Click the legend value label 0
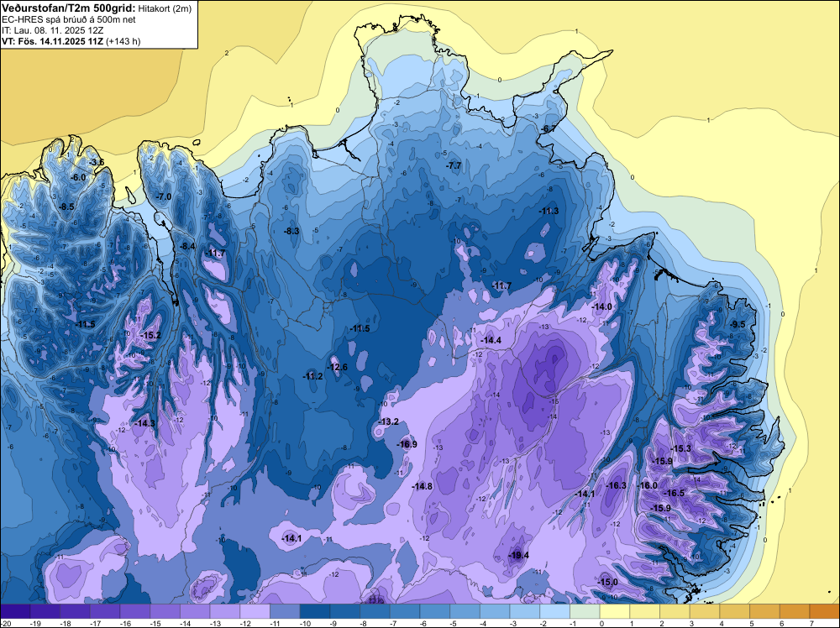The height and width of the screenshot is (628, 840). click(601, 623)
